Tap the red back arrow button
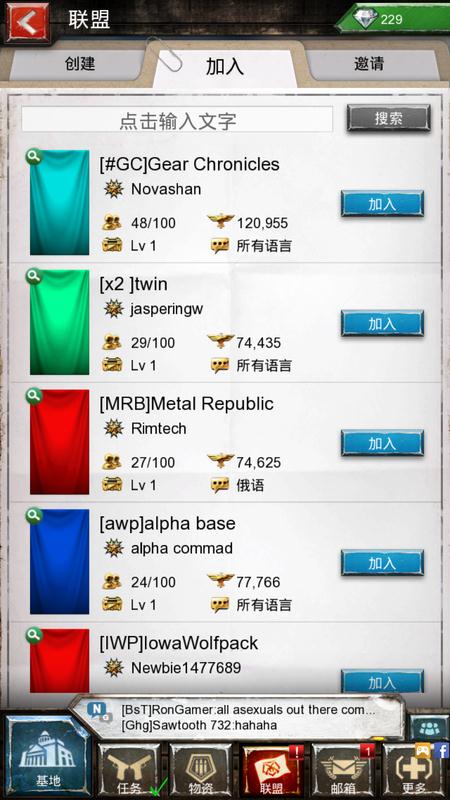Viewport: 450px width, 800px height. tap(27, 21)
